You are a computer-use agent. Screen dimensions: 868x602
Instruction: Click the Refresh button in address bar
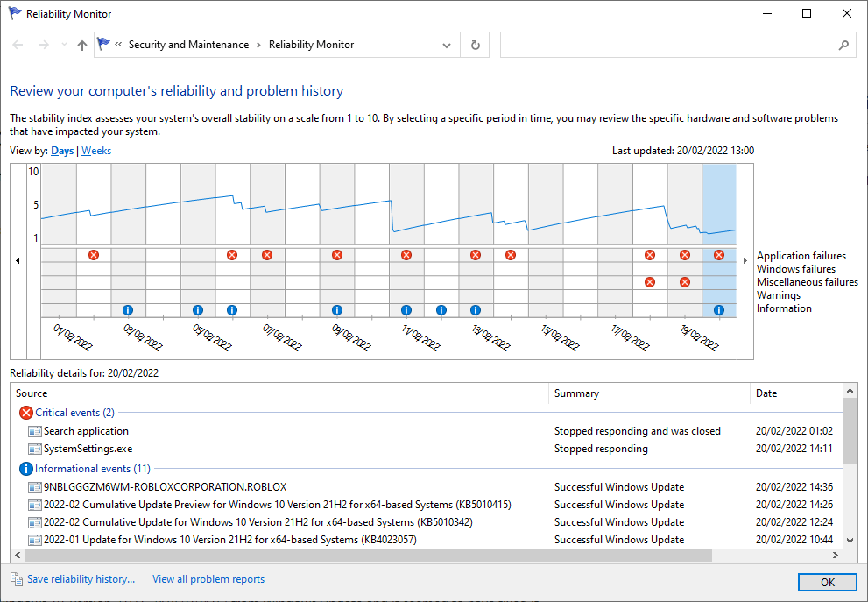tap(475, 45)
